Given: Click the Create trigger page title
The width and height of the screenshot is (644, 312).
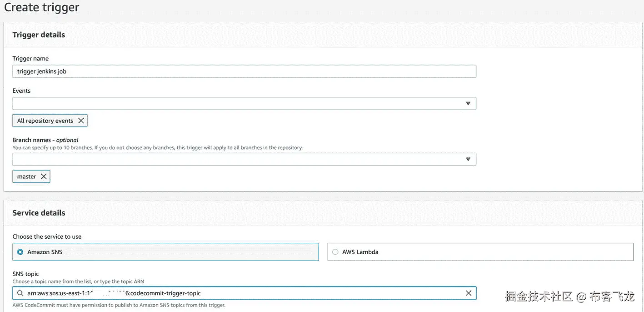Looking at the screenshot, I should coord(41,7).
